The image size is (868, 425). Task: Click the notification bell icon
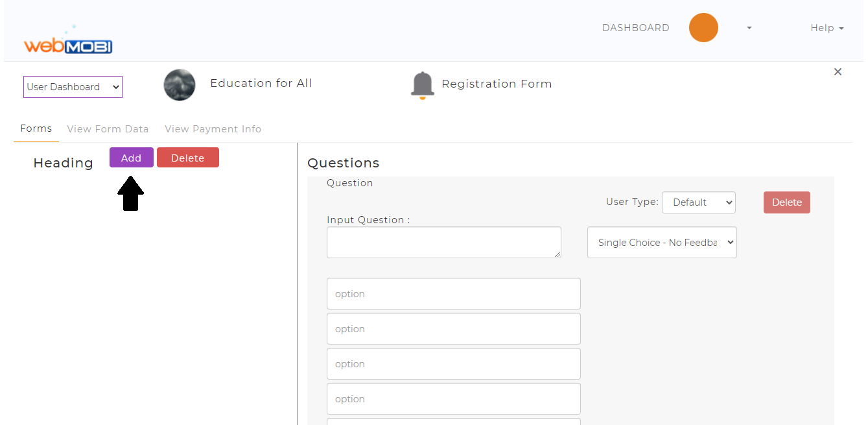(422, 85)
